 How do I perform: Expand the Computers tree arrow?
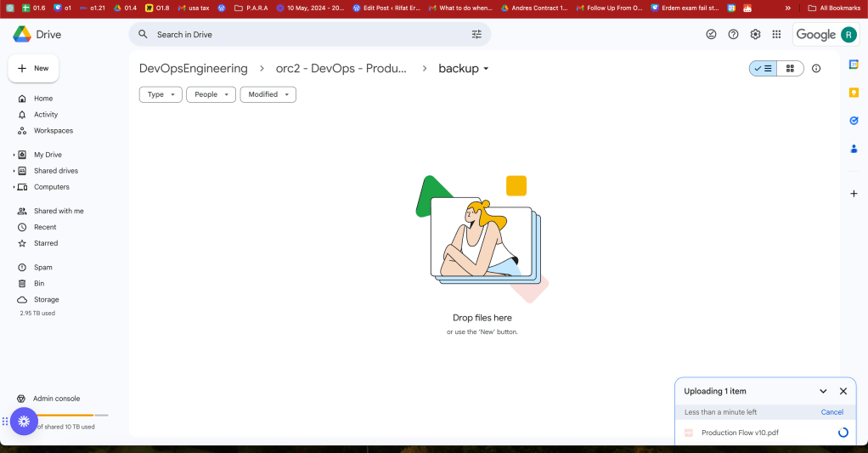coord(14,187)
